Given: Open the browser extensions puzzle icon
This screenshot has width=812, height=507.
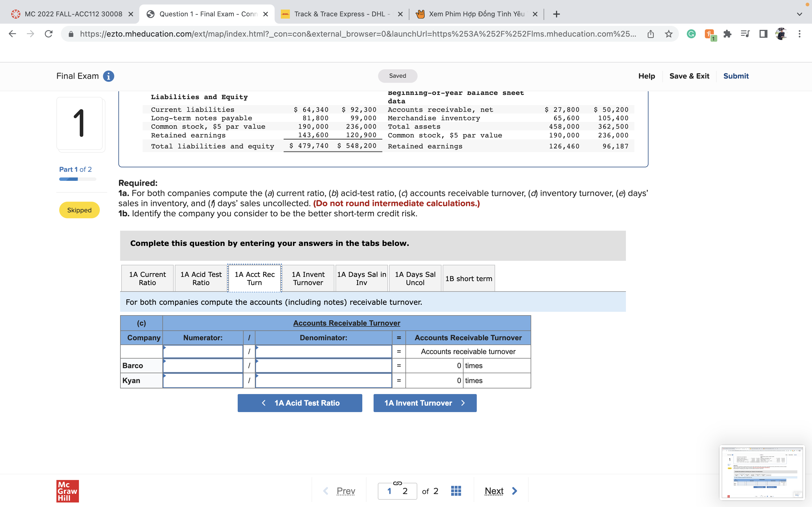Looking at the screenshot, I should point(727,34).
